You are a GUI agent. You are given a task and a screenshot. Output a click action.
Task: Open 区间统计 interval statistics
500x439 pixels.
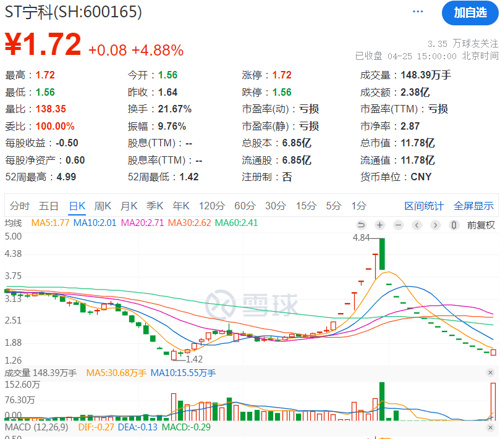[x=424, y=206]
